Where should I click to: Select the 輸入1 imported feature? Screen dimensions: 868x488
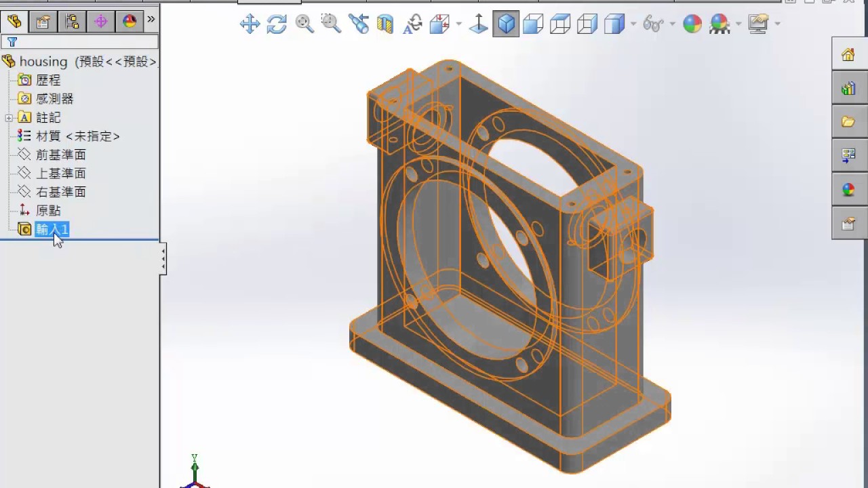(43, 229)
